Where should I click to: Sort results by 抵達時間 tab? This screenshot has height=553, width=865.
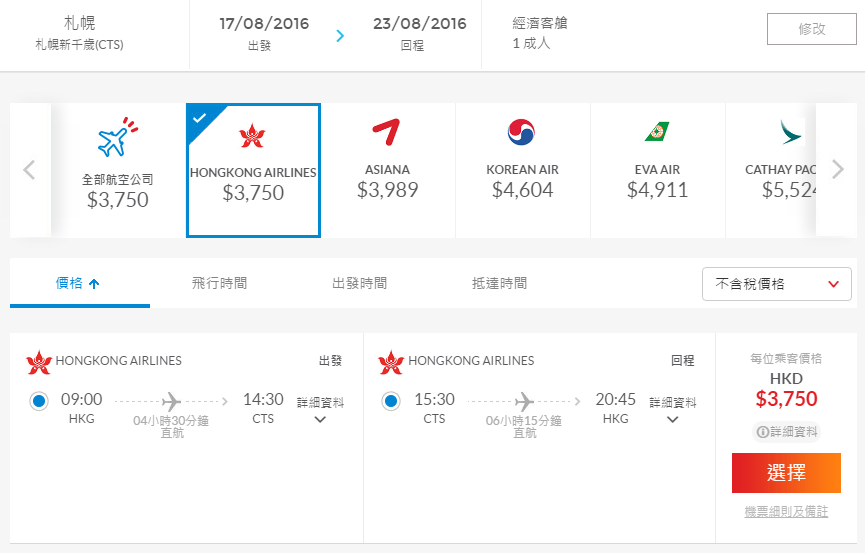(x=500, y=283)
